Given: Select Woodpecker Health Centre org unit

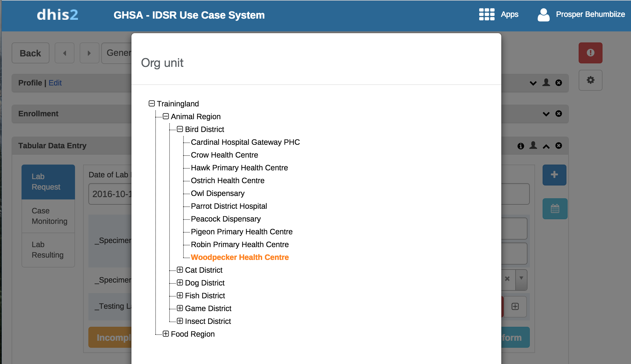Looking at the screenshot, I should [x=240, y=257].
